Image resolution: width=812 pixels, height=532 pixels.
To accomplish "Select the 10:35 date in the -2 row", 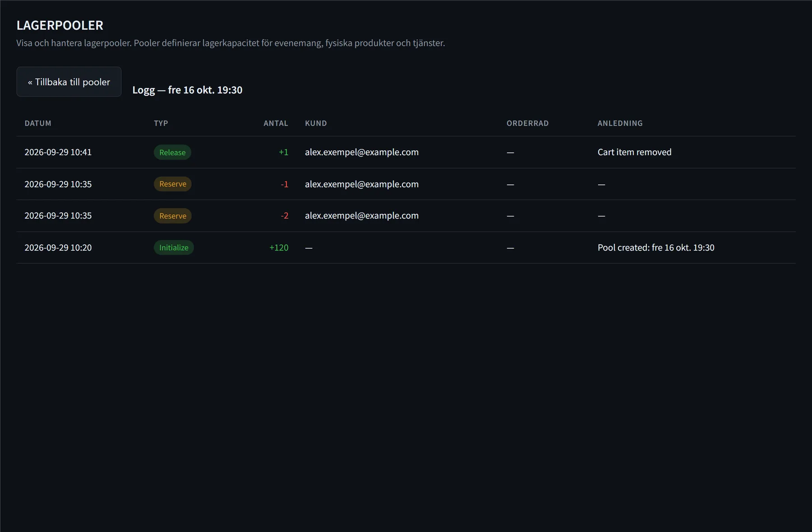I will (58, 216).
